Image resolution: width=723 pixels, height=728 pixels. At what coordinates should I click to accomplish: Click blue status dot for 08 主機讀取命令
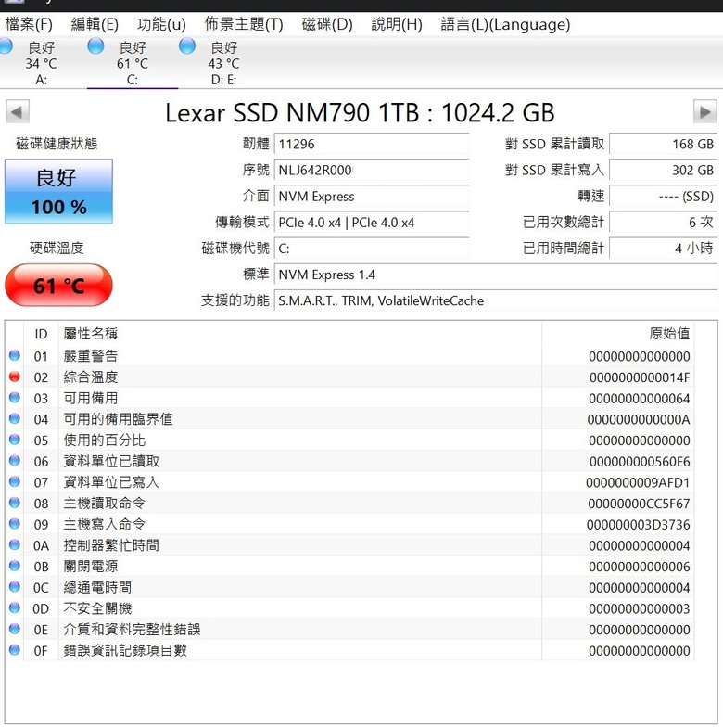click(x=15, y=503)
